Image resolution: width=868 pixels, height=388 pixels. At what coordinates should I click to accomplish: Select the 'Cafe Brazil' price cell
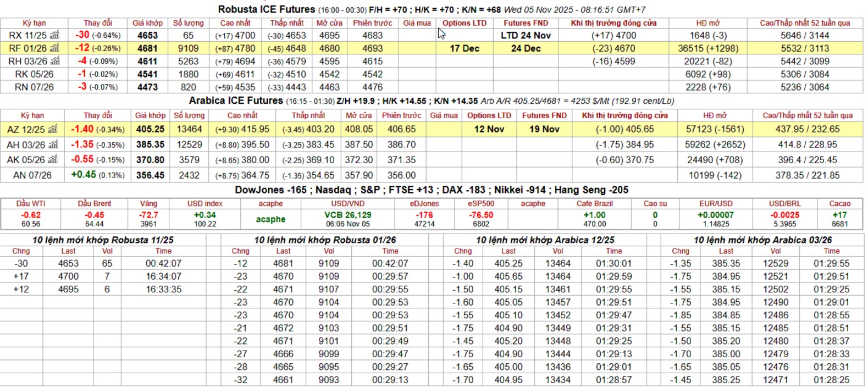click(594, 219)
